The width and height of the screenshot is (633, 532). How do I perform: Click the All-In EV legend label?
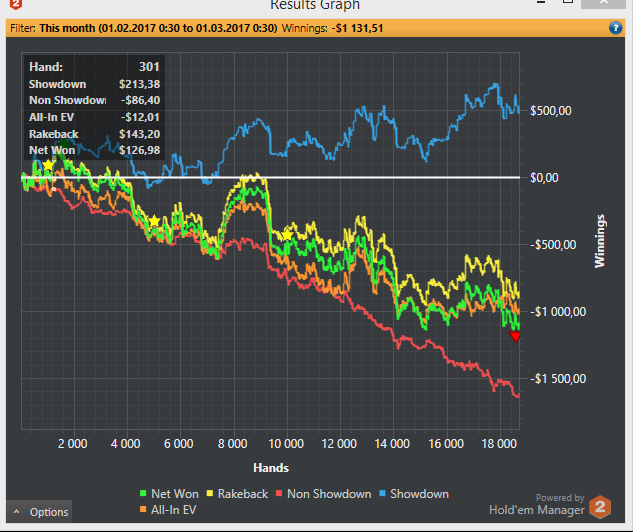173,510
